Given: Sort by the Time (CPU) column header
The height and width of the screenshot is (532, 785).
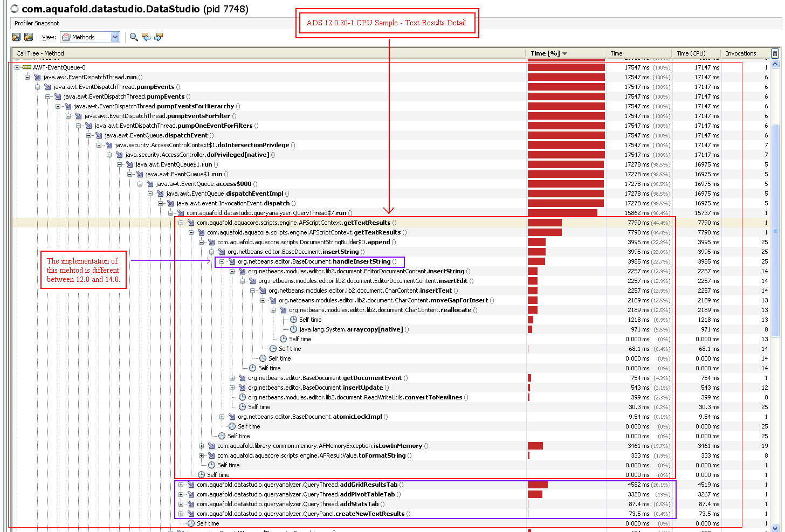Looking at the screenshot, I should pos(697,53).
